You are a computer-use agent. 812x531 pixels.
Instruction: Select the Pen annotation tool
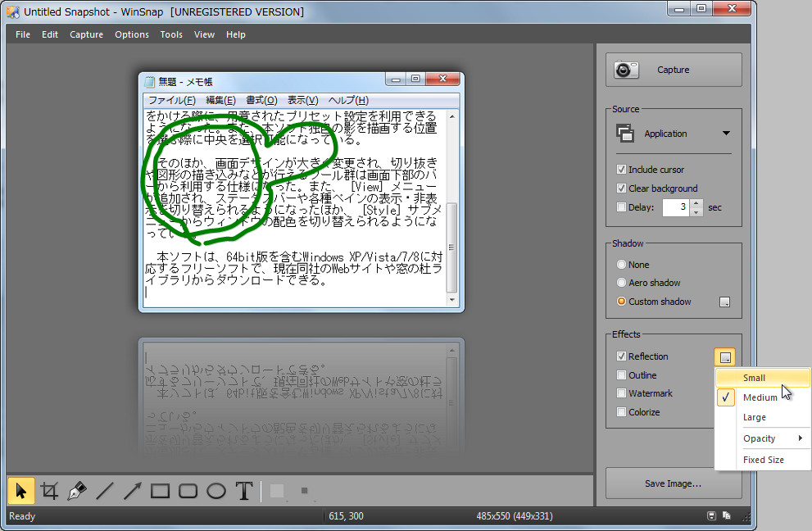pos(76,490)
